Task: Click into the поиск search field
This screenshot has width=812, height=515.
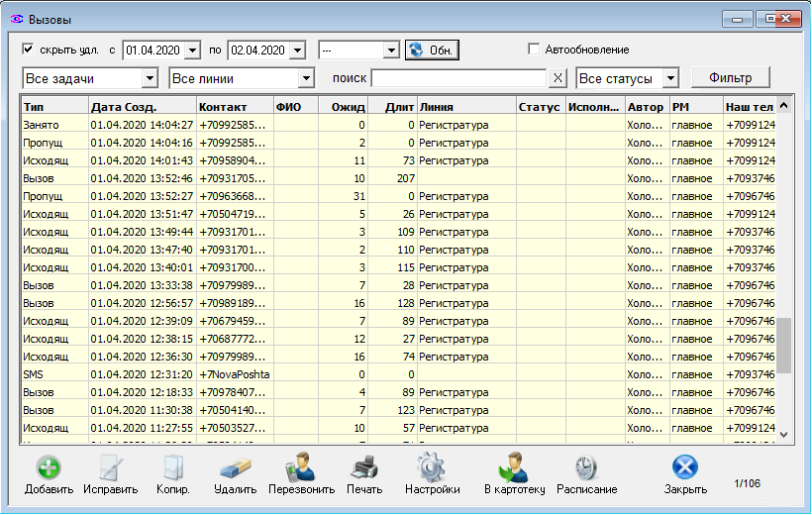Action: (x=458, y=78)
